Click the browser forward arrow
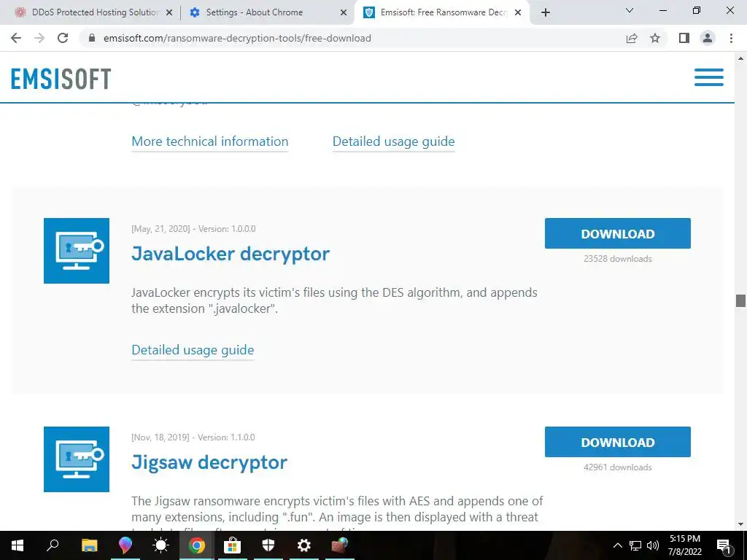Image resolution: width=747 pixels, height=560 pixels. point(39,38)
